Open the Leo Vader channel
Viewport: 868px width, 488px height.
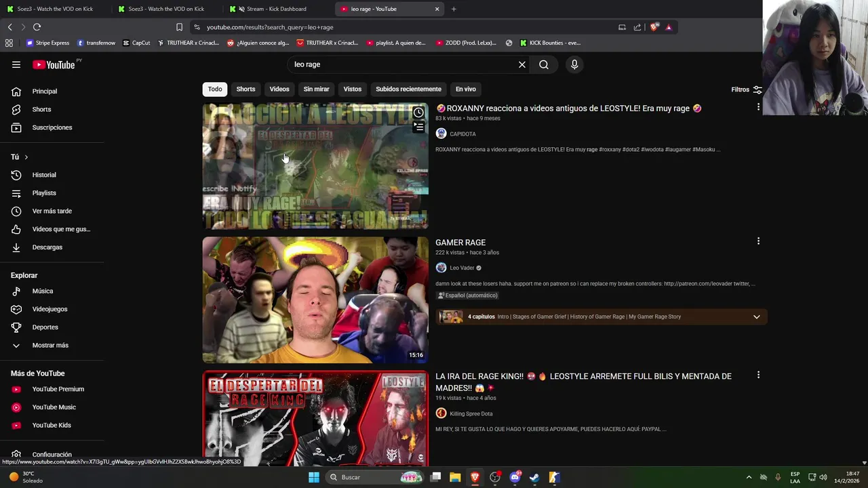coord(462,268)
